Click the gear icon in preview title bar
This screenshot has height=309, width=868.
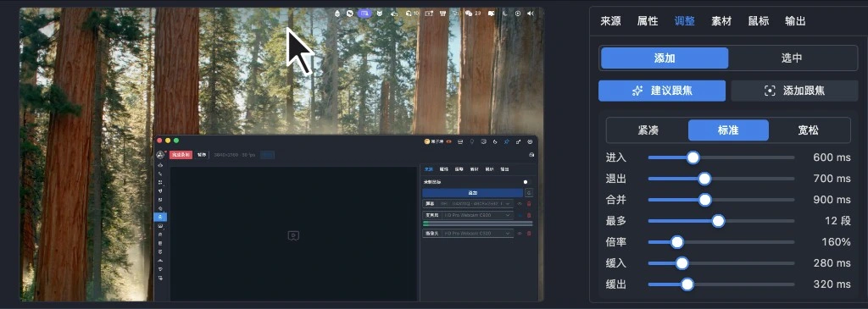[530, 141]
